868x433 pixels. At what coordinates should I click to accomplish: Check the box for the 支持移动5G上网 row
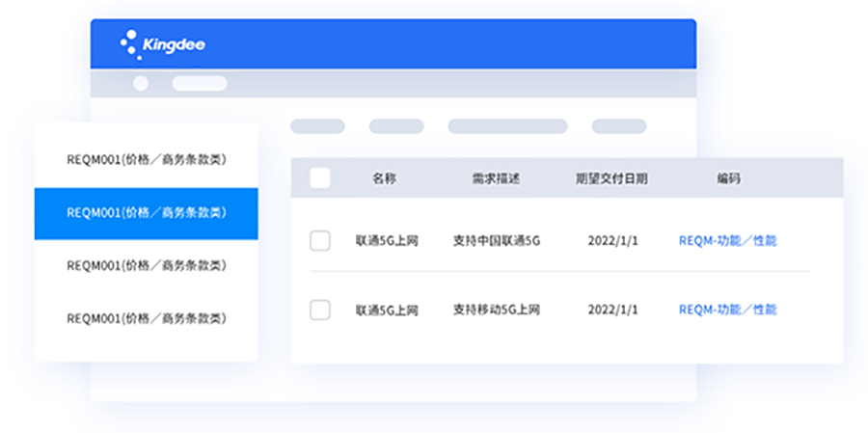[320, 310]
